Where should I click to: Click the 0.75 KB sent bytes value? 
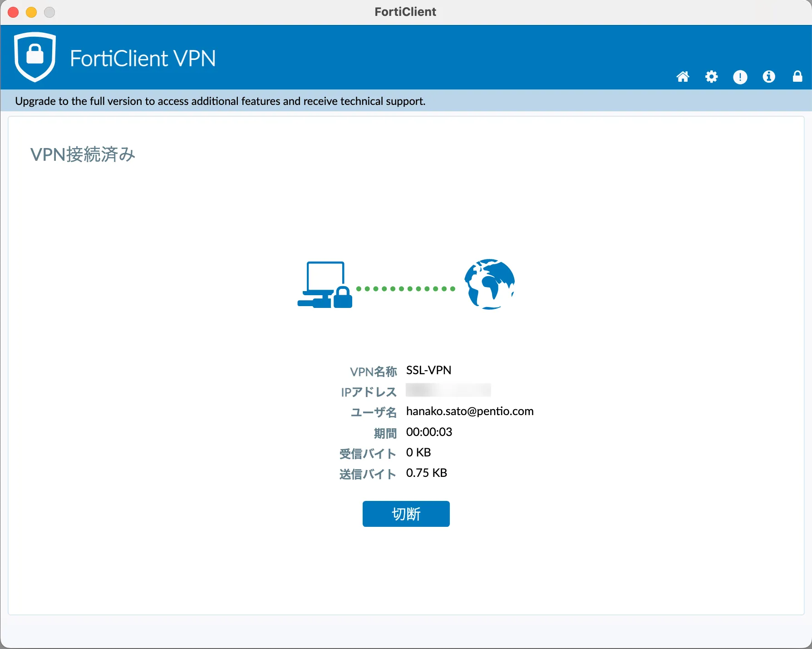tap(426, 473)
